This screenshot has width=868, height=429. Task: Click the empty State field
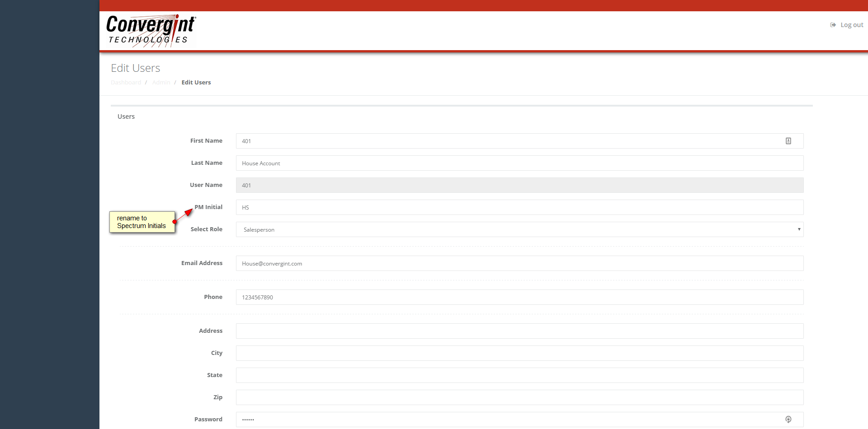pyautogui.click(x=519, y=375)
